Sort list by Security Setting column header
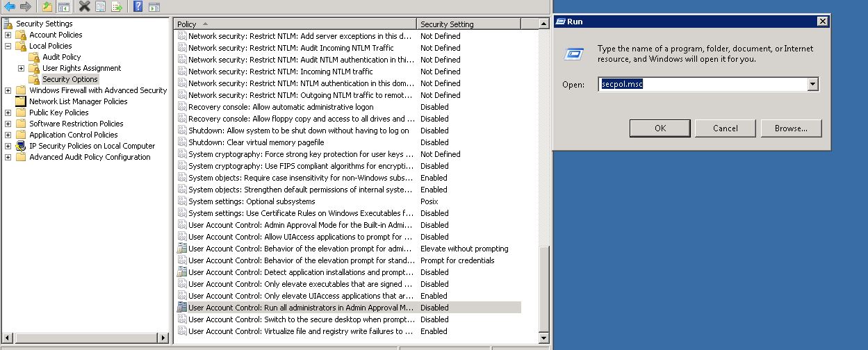 468,24
